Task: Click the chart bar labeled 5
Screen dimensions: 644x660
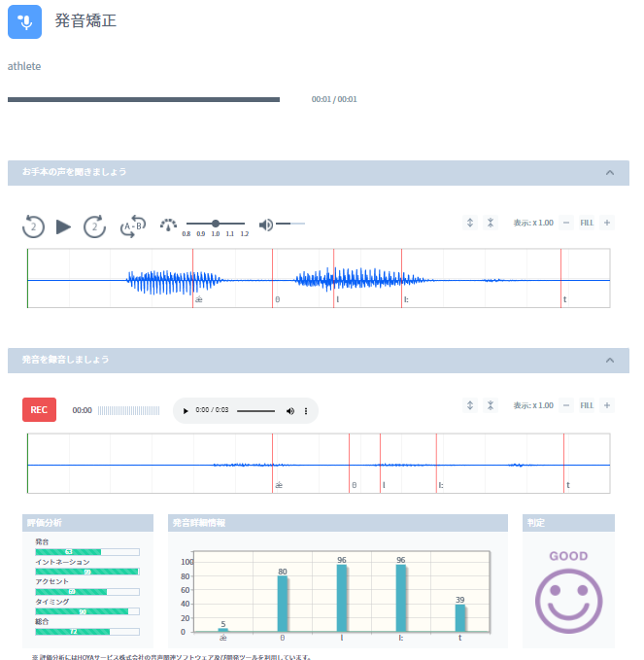Action: pos(223,630)
